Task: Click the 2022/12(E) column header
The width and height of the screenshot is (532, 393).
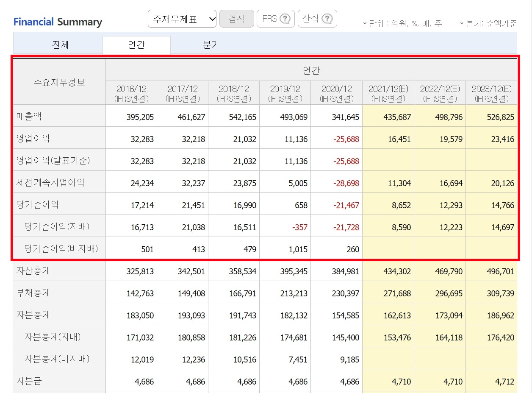Action: click(440, 93)
